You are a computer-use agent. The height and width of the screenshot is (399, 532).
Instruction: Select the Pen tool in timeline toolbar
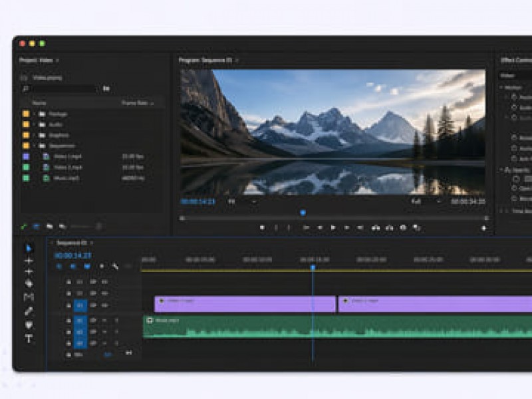click(x=29, y=311)
